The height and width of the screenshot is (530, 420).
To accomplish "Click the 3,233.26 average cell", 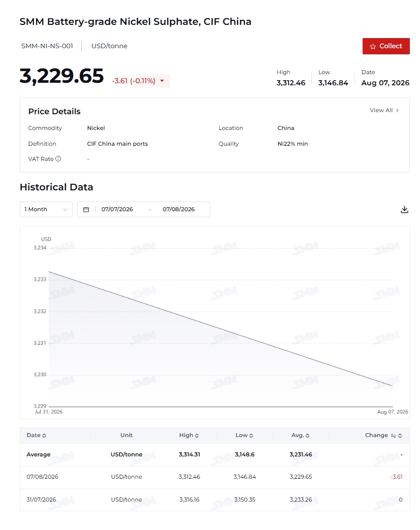I will [x=301, y=500].
